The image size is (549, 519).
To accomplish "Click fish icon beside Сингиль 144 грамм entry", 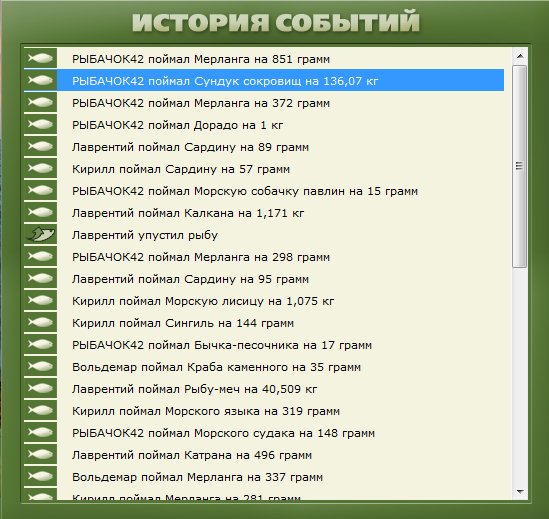I will (40, 323).
